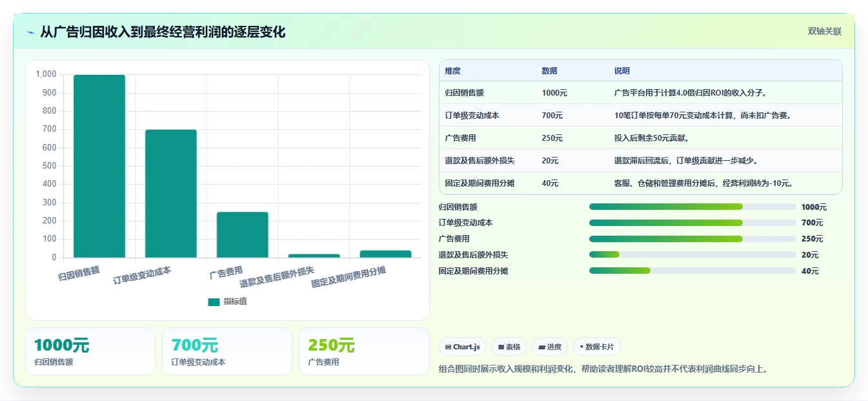
Task: Click the 表格 chip
Action: [x=509, y=347]
